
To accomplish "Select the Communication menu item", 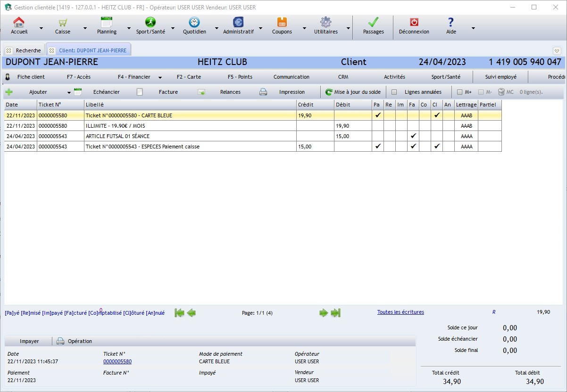I will [x=291, y=76].
